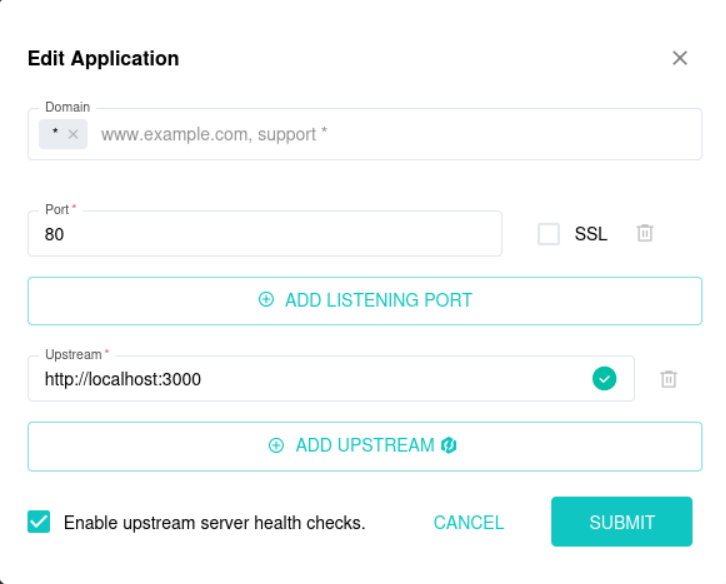Click the SSL label text
The width and height of the screenshot is (726, 584).
pos(591,234)
